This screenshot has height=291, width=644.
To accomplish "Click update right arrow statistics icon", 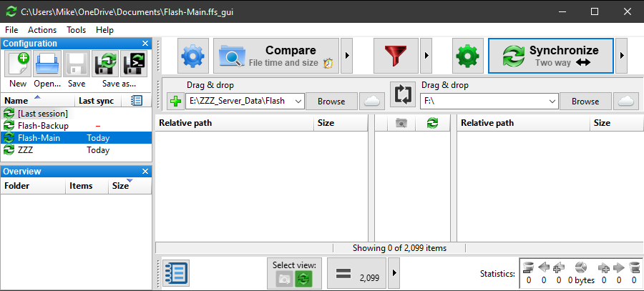I will [x=618, y=268].
